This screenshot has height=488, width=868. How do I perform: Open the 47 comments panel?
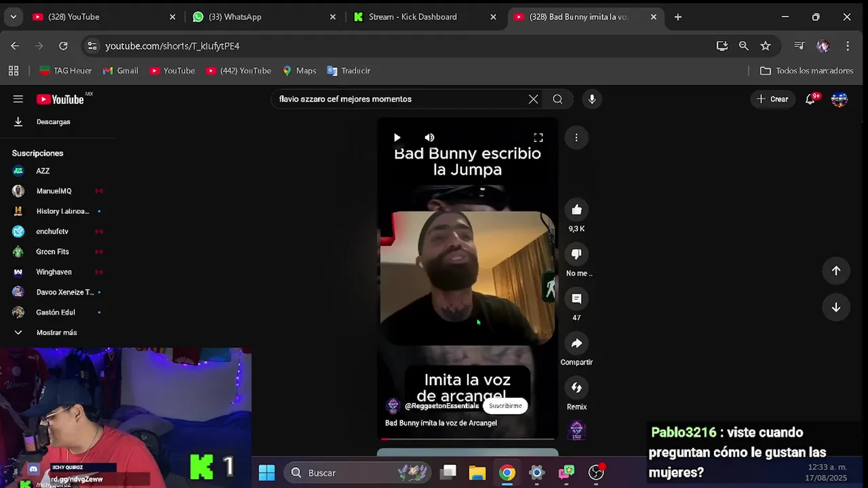[576, 298]
